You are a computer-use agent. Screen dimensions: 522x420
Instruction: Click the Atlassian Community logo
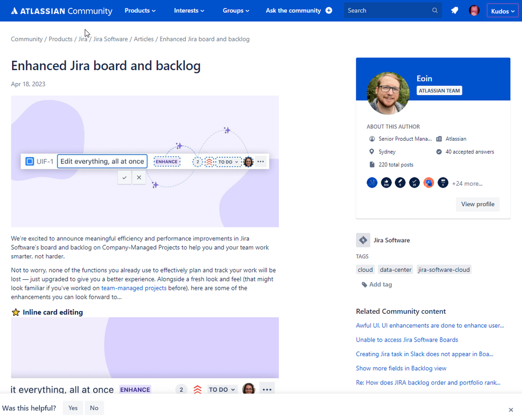pos(62,10)
